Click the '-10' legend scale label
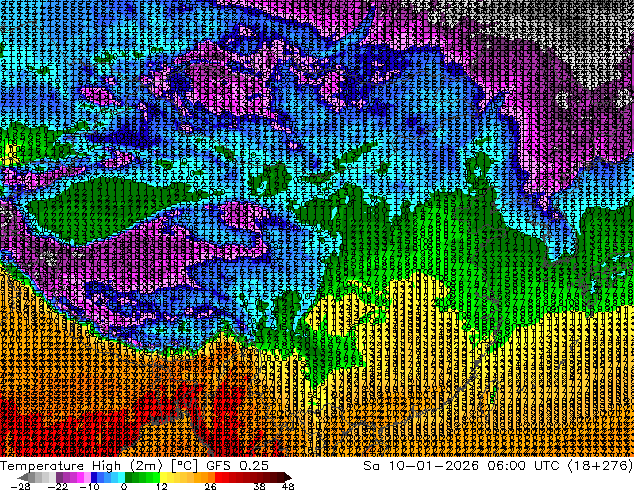 click(x=89, y=486)
